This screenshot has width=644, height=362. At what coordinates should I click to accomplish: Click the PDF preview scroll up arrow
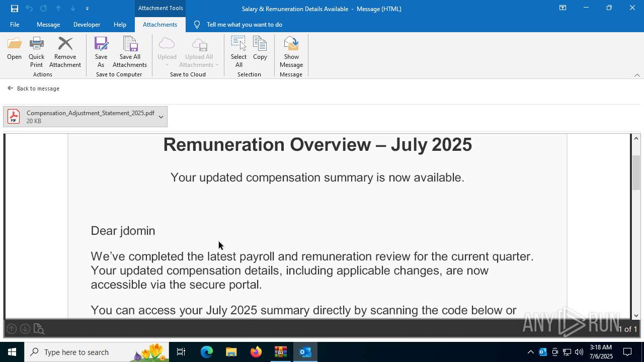click(636, 138)
